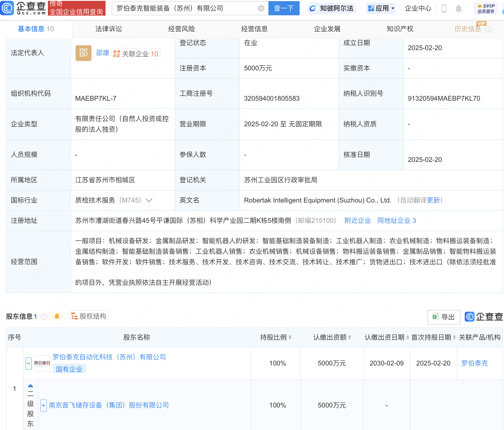Open the shareholder info tooltip icon

(x=44, y=317)
